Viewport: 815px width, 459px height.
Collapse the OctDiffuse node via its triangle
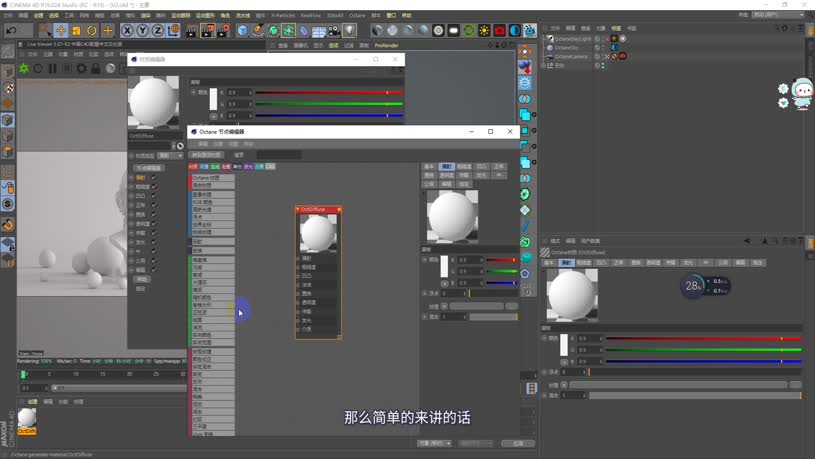tap(298, 209)
